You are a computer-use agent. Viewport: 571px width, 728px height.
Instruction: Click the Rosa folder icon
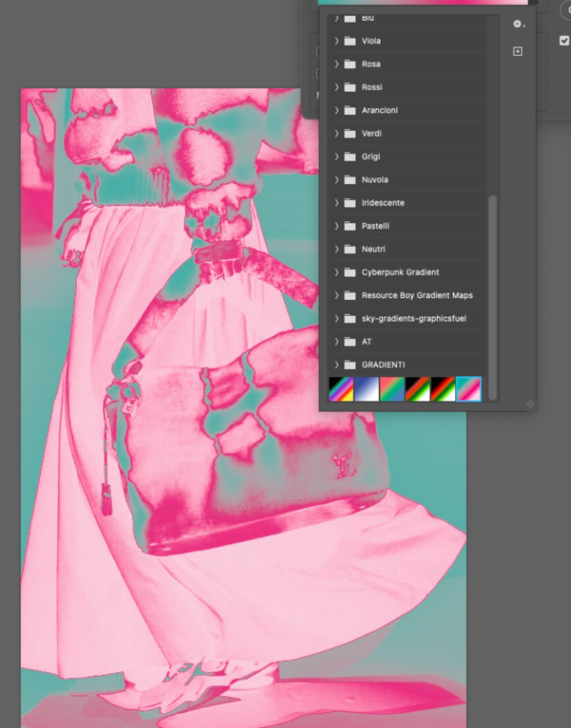tap(350, 64)
